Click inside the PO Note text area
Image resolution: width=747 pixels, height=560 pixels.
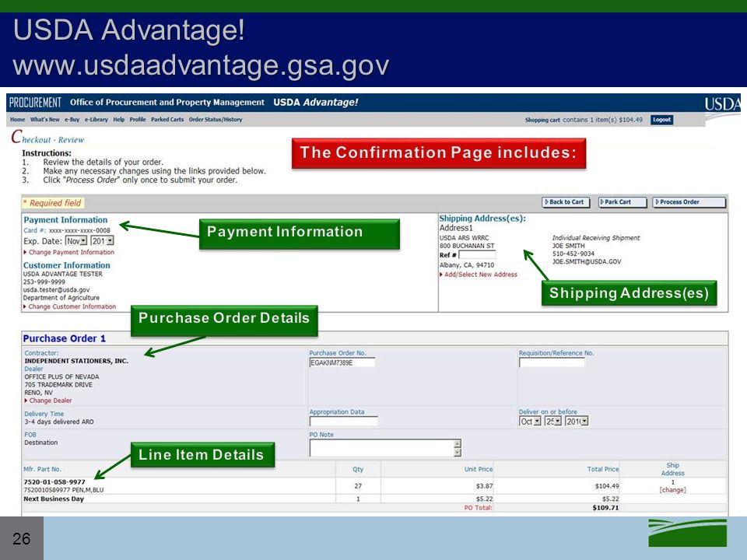[381, 448]
